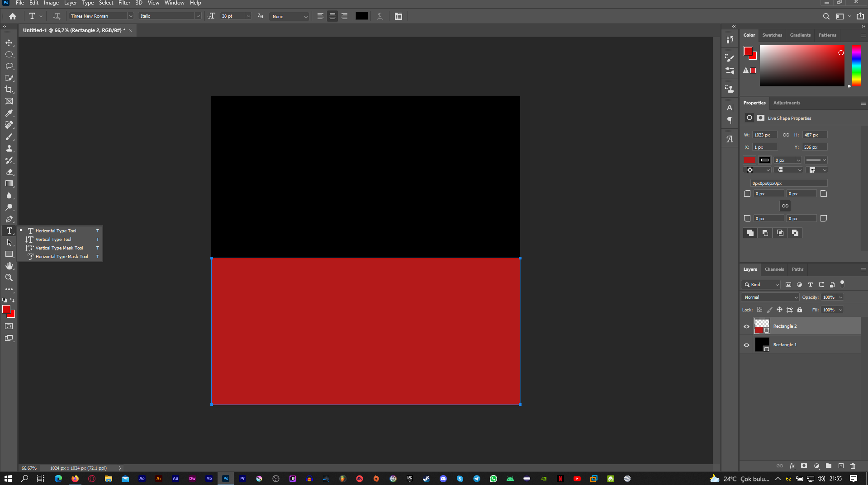
Task: Open the layer Opacity dropdown arrow
Action: pos(840,297)
